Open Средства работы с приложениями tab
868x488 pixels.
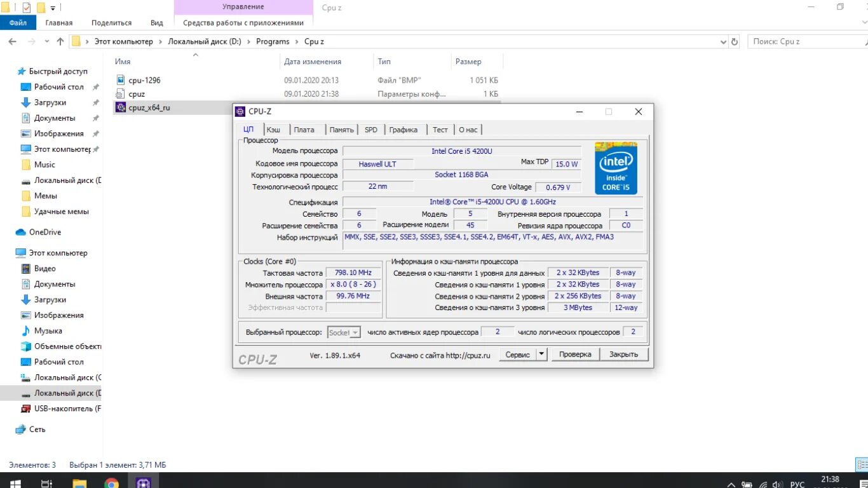(243, 22)
